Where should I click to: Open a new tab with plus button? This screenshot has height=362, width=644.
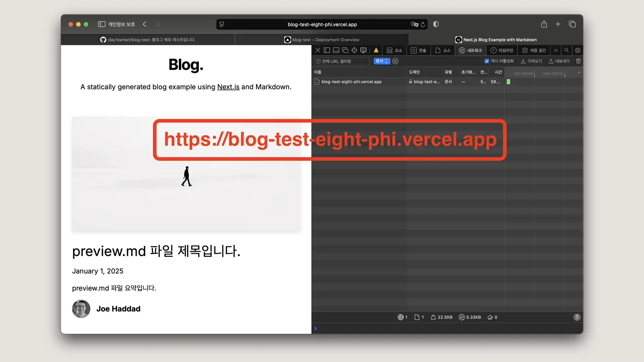558,24
